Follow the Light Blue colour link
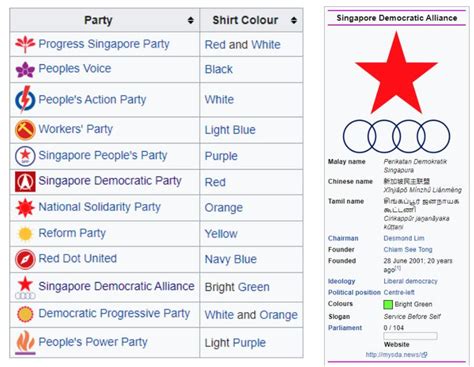The image size is (474, 367). click(x=230, y=130)
